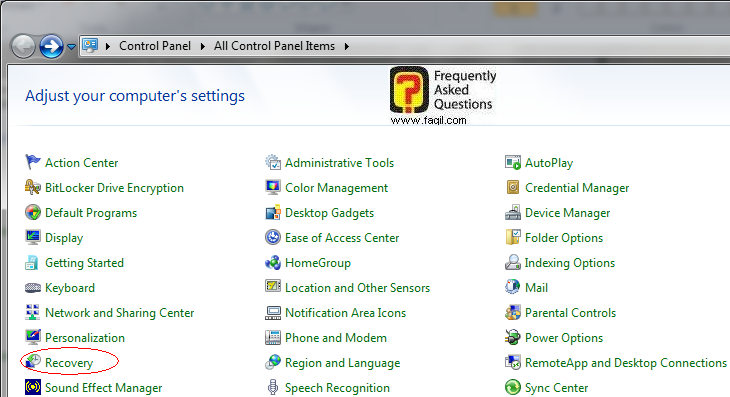Open the Phone and Modem link

coord(336,338)
